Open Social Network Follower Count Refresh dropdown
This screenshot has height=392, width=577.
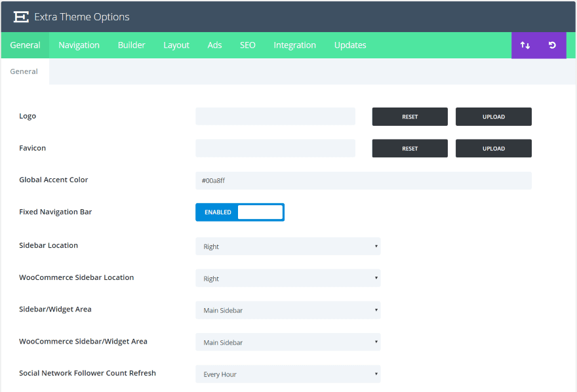click(x=287, y=374)
